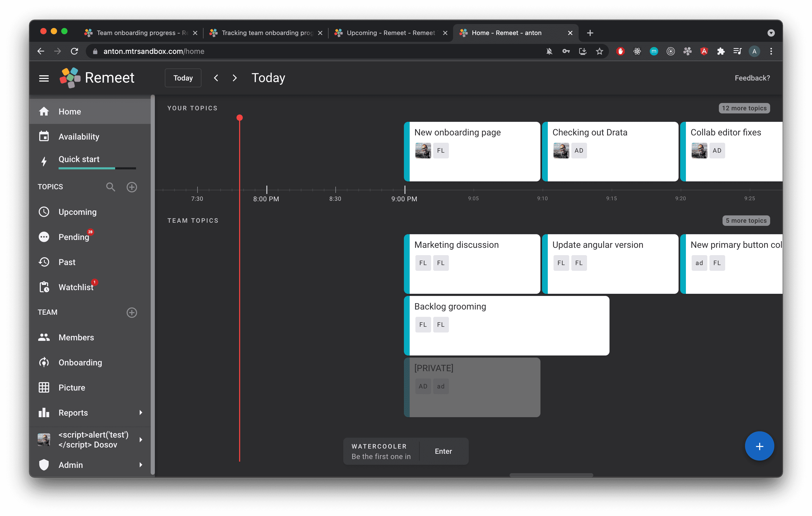Click the [PRIVATE] topic card

click(x=472, y=387)
